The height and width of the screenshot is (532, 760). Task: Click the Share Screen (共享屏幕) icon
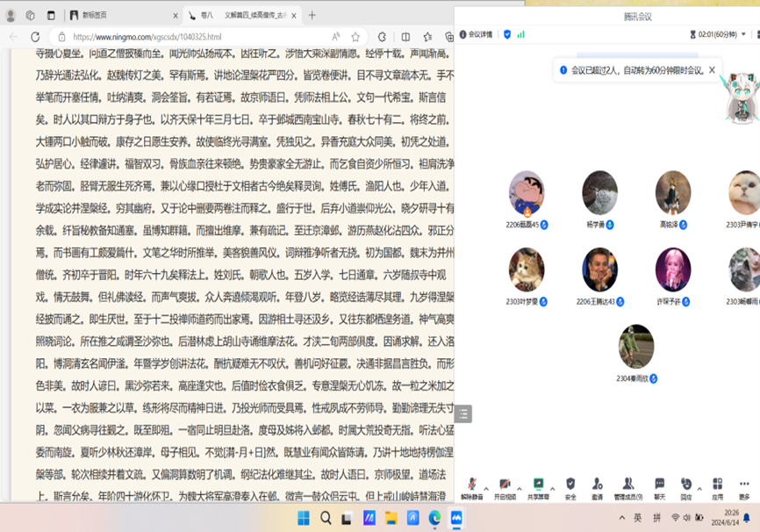[538, 485]
